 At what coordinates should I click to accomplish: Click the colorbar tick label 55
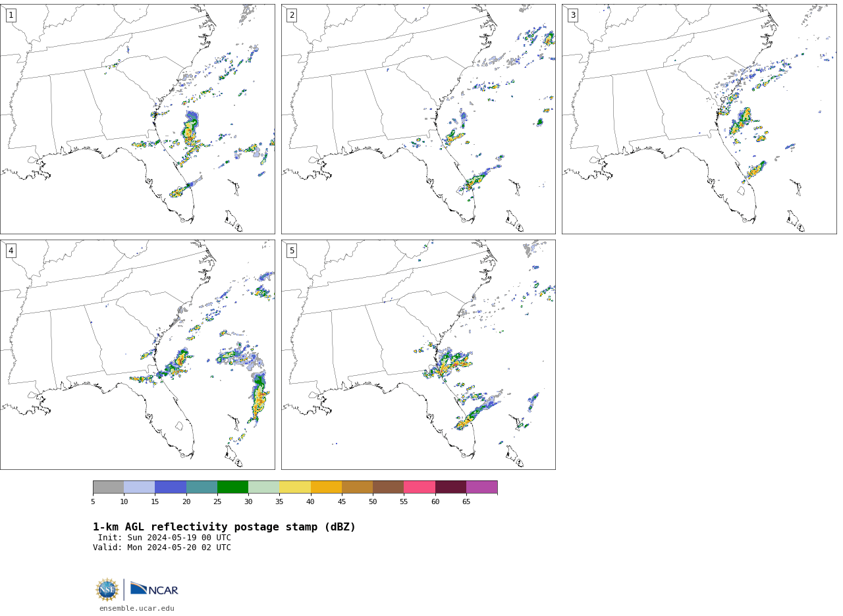[x=404, y=501]
